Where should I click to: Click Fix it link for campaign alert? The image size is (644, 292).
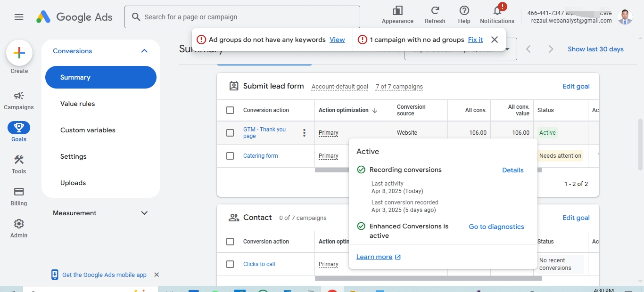coord(475,40)
